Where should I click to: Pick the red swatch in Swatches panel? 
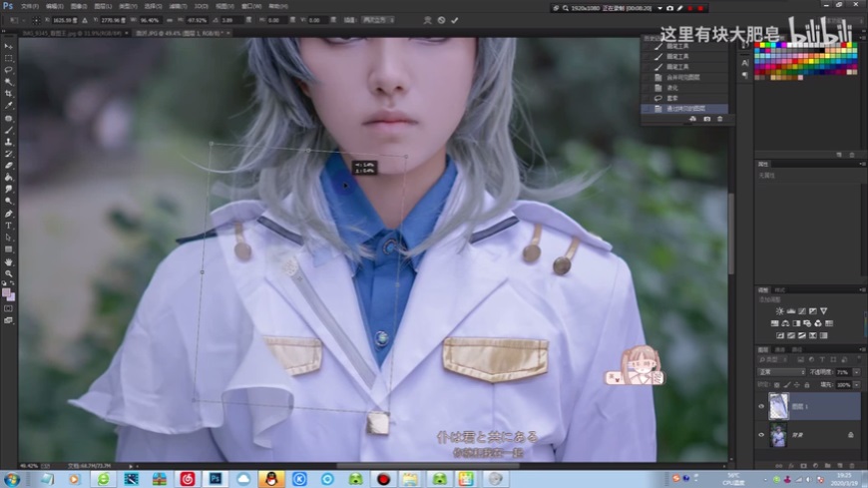pos(758,46)
